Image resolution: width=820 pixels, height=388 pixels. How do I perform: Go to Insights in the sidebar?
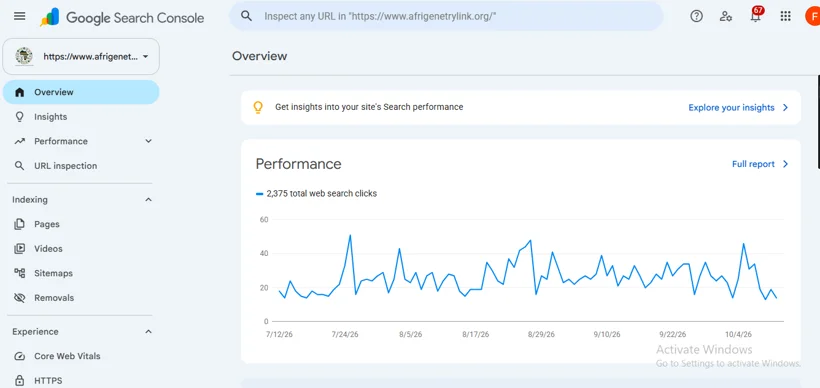[81, 117]
